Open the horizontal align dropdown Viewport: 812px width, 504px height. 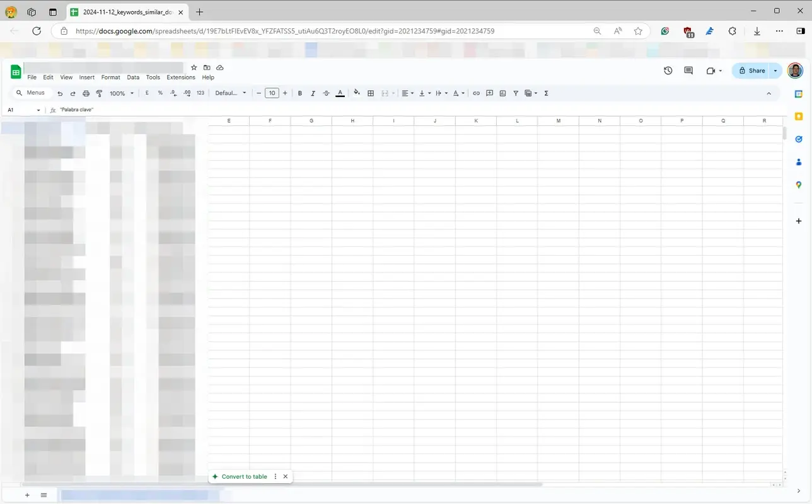(408, 93)
